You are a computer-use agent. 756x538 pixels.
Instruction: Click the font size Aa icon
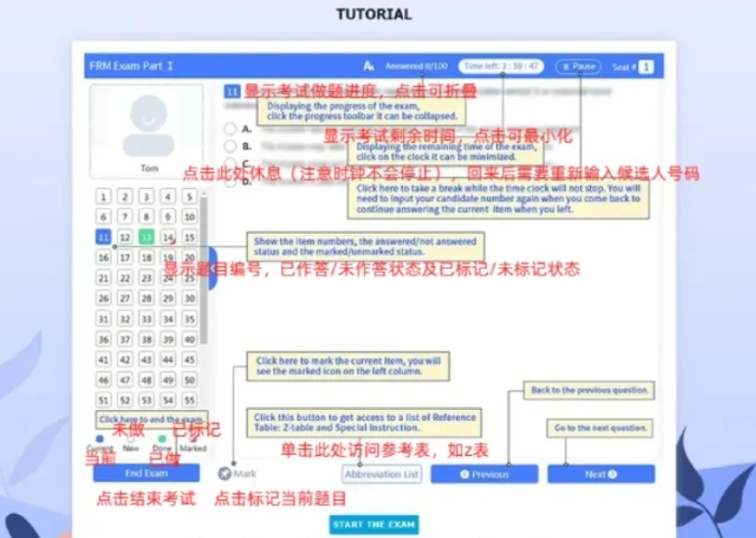click(x=369, y=66)
